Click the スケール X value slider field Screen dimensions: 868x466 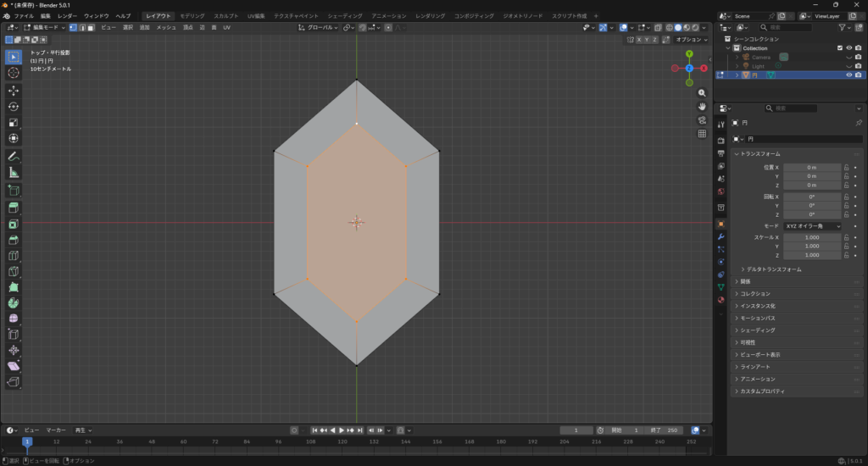pyautogui.click(x=812, y=238)
